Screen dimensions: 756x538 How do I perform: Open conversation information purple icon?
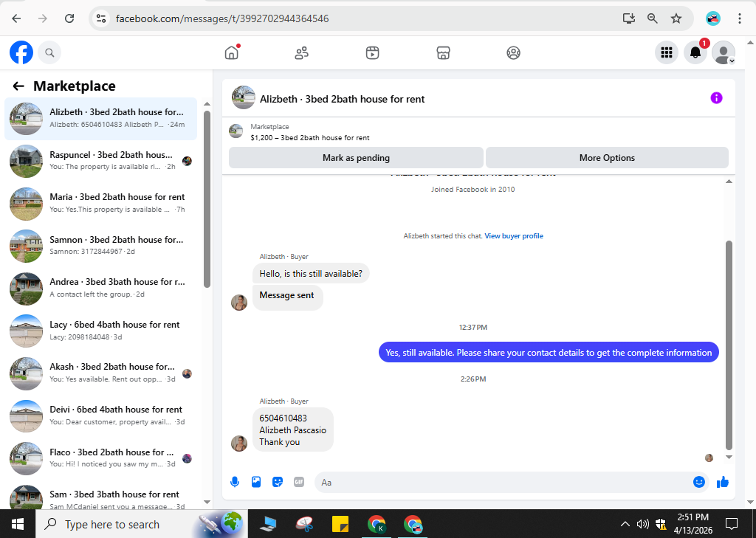pos(716,98)
